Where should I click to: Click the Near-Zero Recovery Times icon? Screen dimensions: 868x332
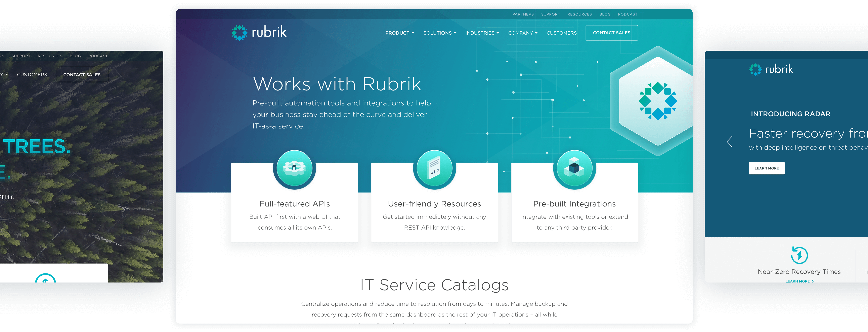[799, 255]
